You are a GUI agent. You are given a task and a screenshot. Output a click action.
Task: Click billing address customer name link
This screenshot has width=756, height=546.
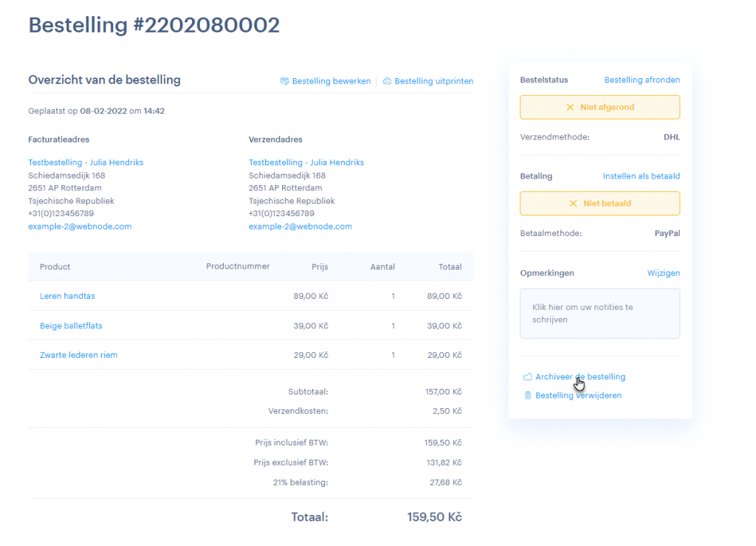pyautogui.click(x=86, y=162)
